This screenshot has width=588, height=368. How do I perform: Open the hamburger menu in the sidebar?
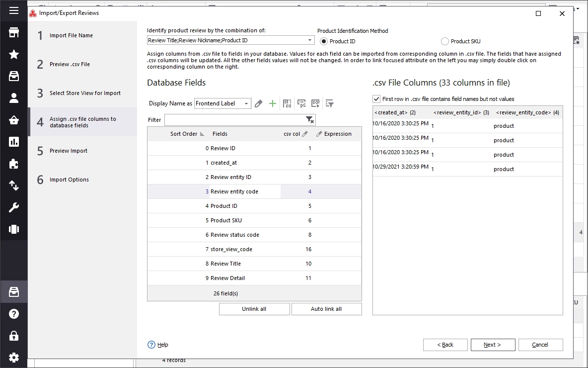point(14,10)
